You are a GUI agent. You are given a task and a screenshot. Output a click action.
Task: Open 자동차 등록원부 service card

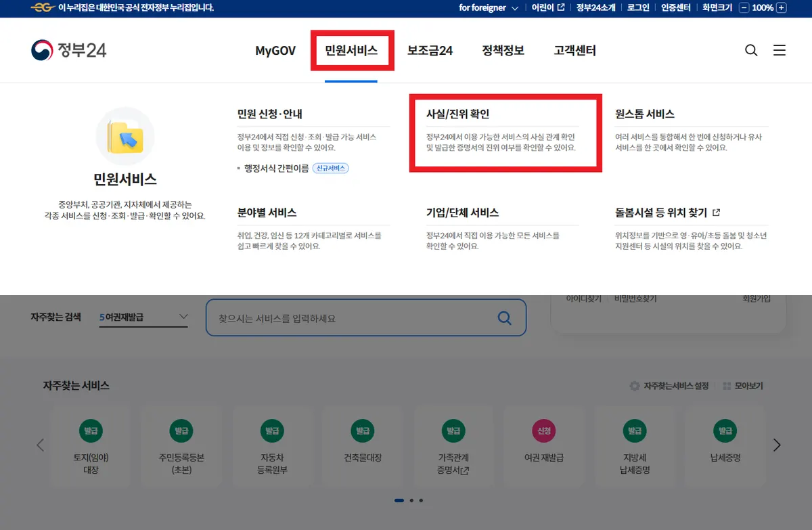click(272, 446)
